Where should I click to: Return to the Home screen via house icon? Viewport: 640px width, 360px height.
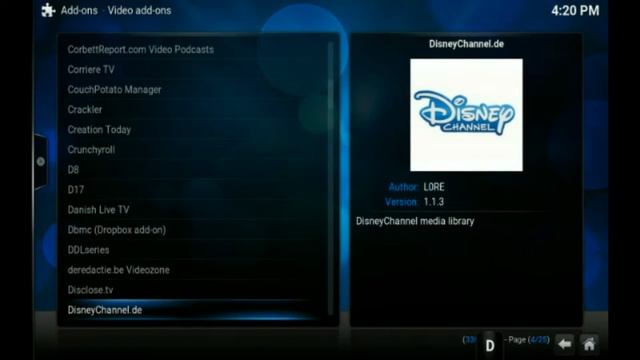point(589,344)
